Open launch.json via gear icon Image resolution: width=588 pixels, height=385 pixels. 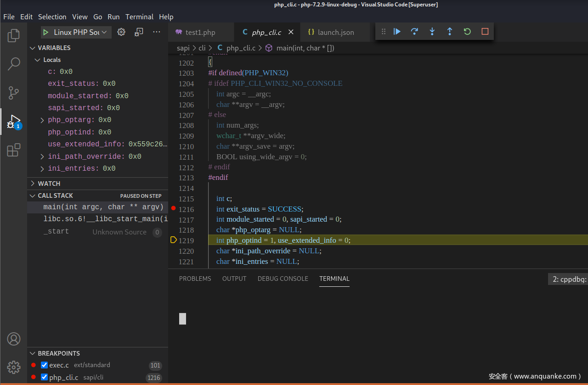click(121, 32)
